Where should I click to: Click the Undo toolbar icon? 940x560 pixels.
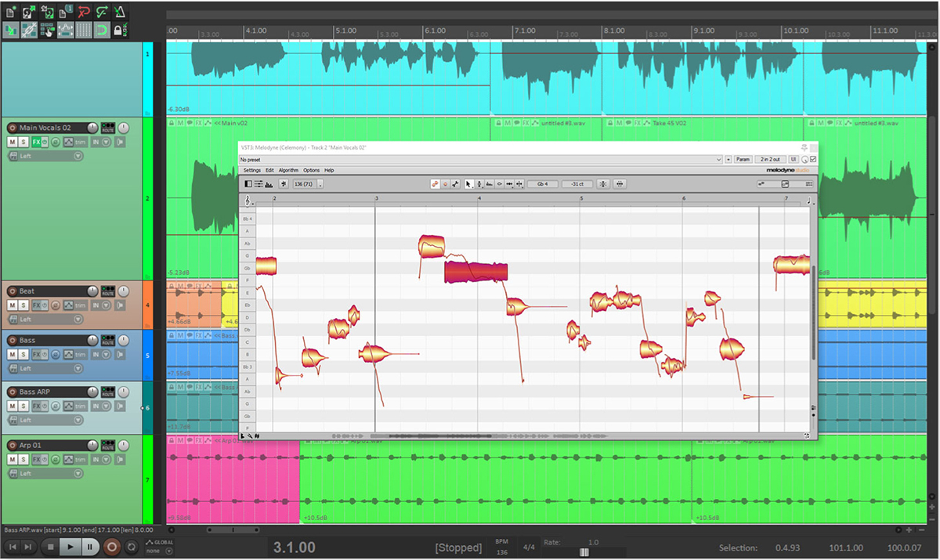[84, 13]
